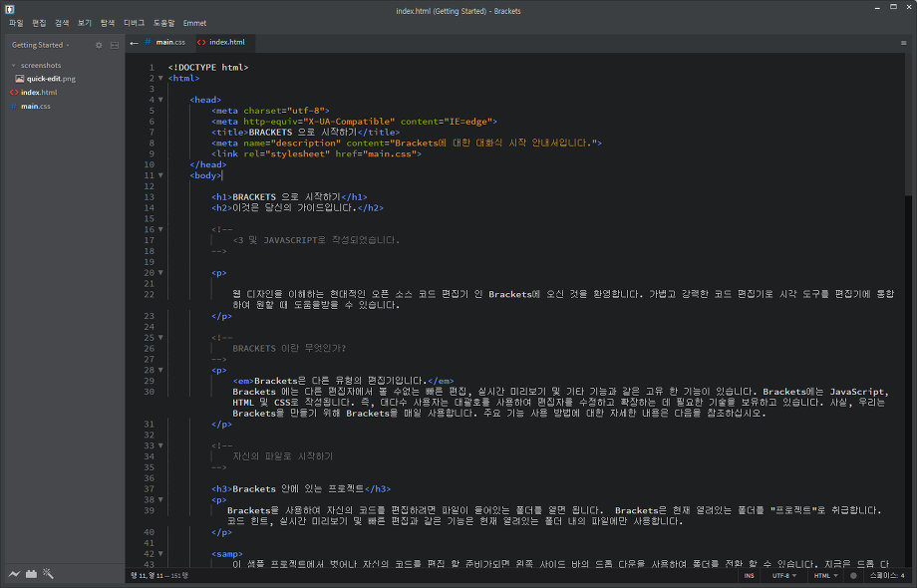The width and height of the screenshot is (917, 588).
Task: Click line number 22 in gutter
Action: click(150, 295)
